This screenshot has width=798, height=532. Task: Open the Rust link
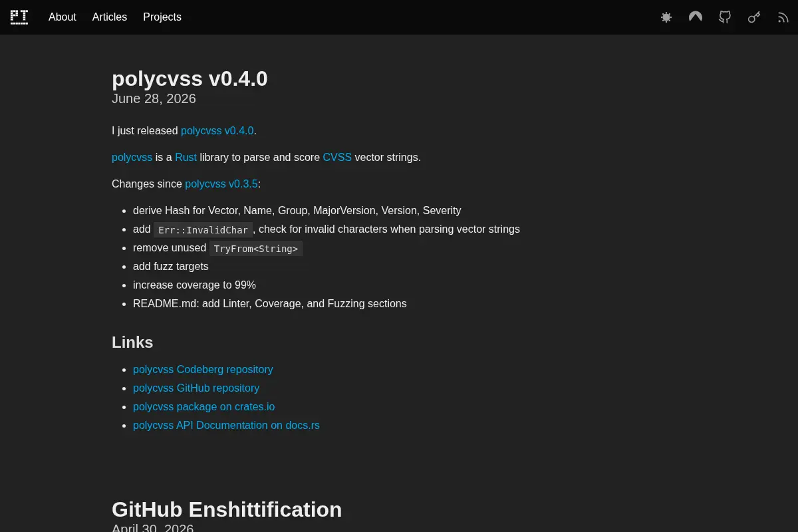(x=186, y=158)
